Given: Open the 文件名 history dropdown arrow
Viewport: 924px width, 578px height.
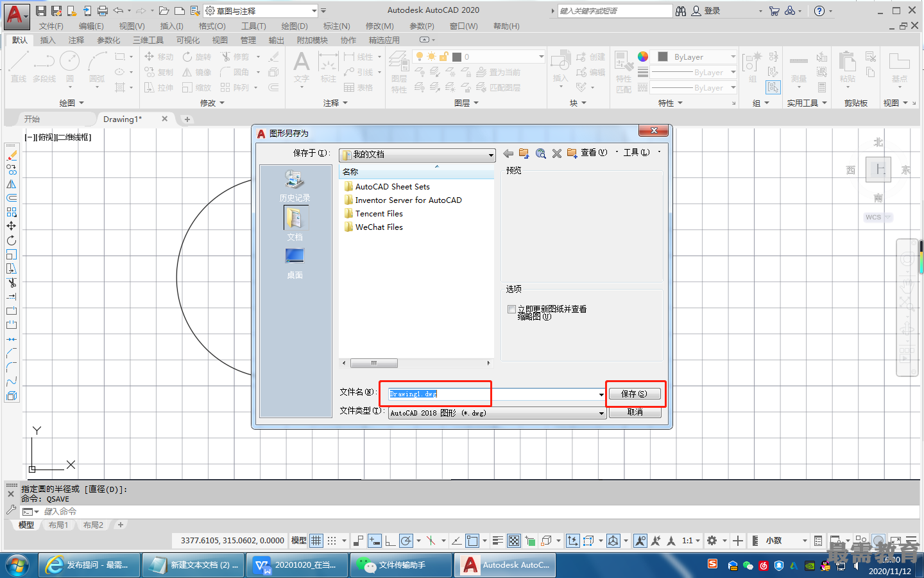Looking at the screenshot, I should pyautogui.click(x=601, y=394).
